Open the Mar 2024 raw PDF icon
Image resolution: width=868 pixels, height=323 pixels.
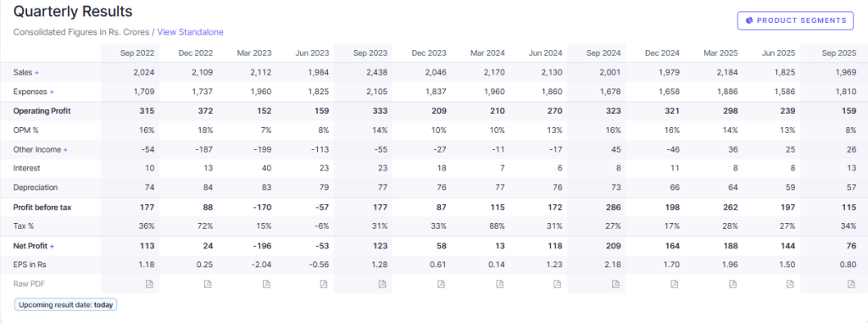[x=499, y=284]
